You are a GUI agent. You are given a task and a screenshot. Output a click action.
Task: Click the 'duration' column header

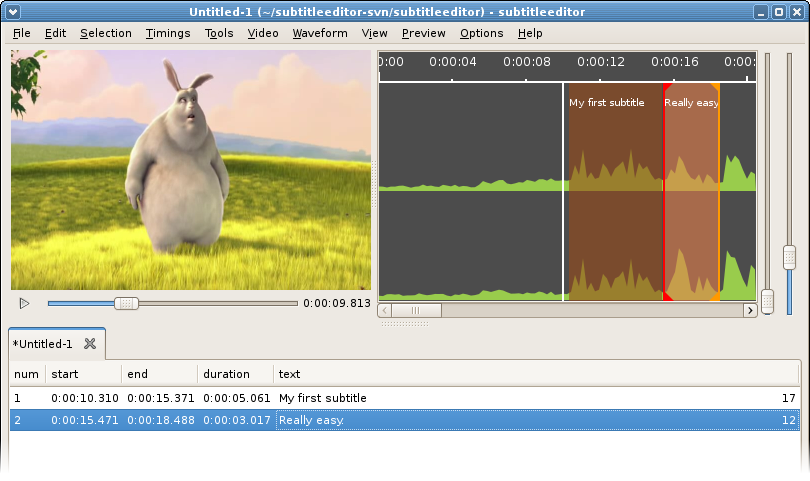click(x=235, y=374)
